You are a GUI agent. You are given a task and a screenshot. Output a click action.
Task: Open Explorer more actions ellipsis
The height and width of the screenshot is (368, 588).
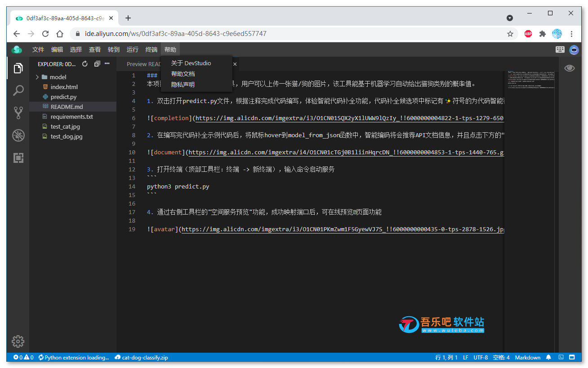pyautogui.click(x=107, y=64)
